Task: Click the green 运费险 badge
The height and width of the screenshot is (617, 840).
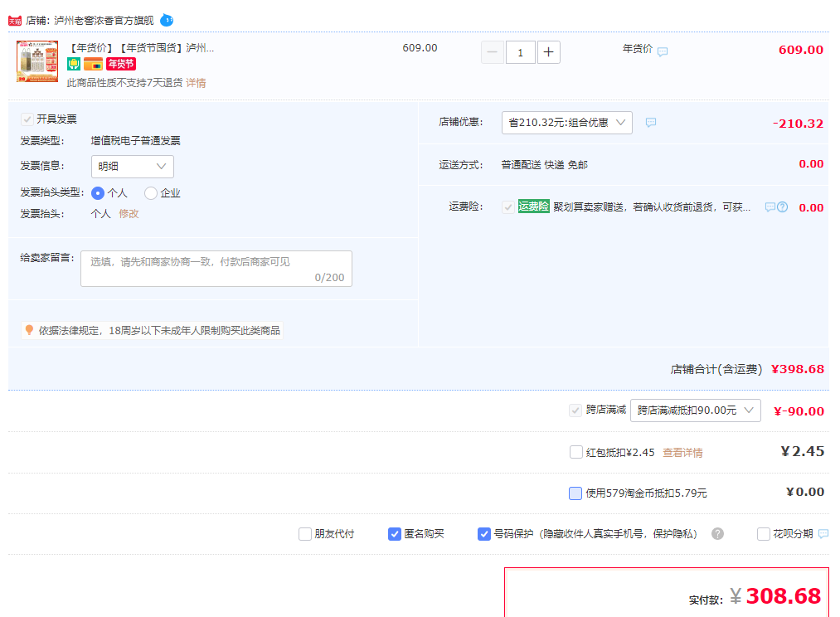Action: coord(533,206)
